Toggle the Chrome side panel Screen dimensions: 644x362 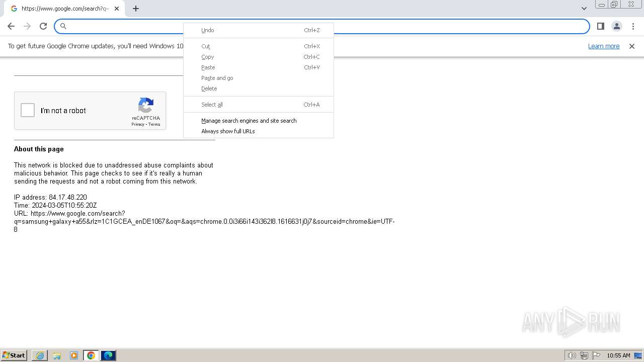coord(600,26)
